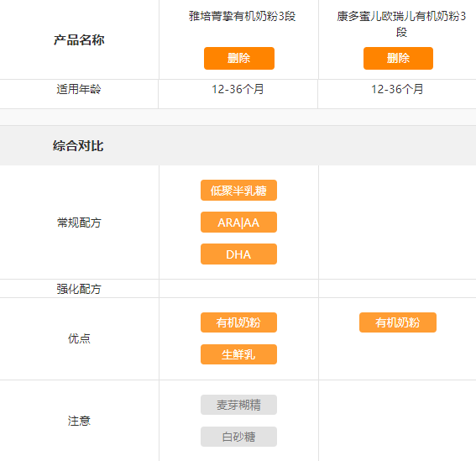Open 有机奶粉 tag under 雅培 column
476x461 pixels.
click(x=238, y=322)
